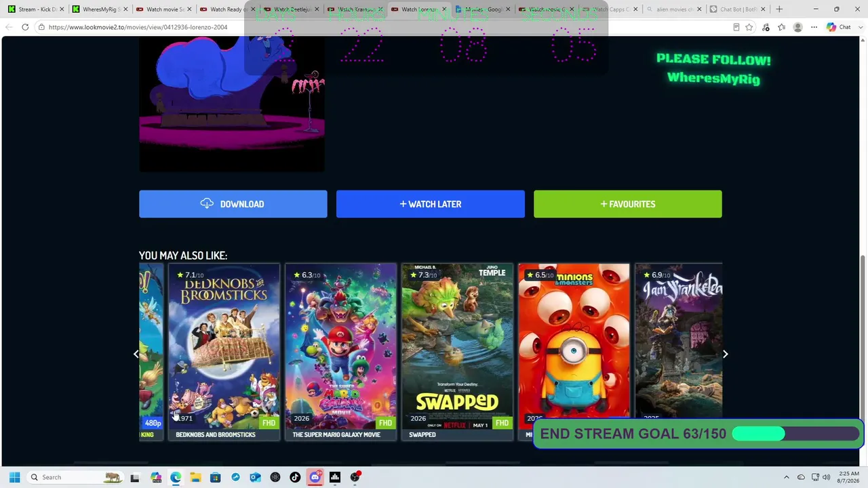This screenshot has width=868, height=488.
Task: Open Discord from the taskbar
Action: (315, 477)
